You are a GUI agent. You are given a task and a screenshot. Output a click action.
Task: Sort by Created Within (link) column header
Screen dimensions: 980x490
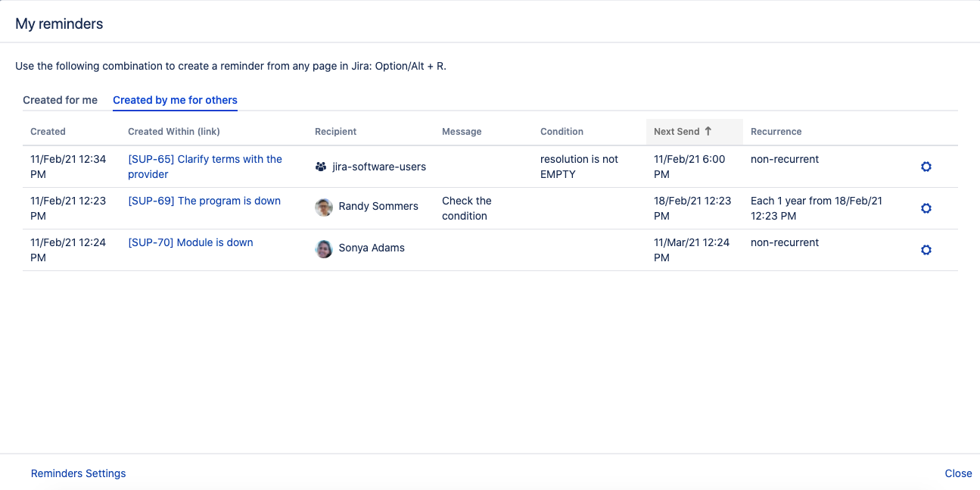174,132
